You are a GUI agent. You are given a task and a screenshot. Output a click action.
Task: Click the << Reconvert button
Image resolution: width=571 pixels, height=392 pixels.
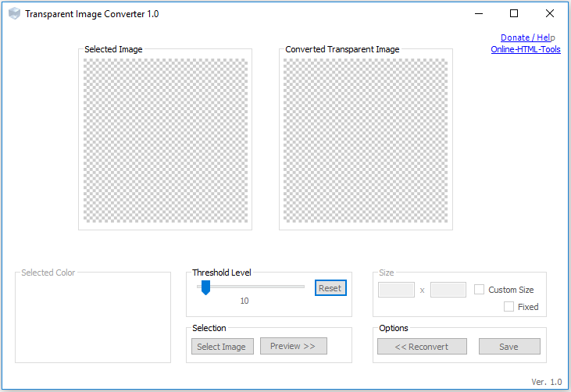pyautogui.click(x=422, y=347)
